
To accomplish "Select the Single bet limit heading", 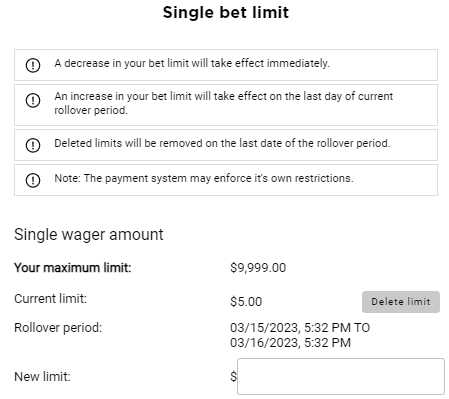I will [x=226, y=13].
